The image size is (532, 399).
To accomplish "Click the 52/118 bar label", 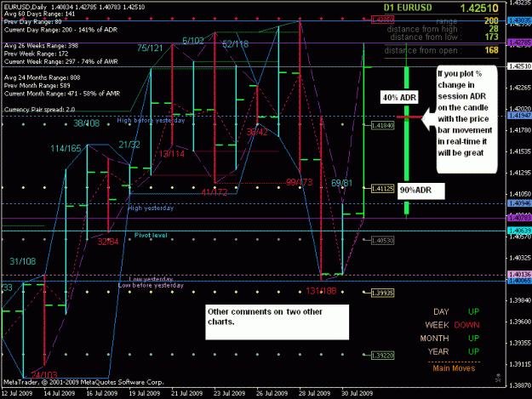I will [x=236, y=44].
